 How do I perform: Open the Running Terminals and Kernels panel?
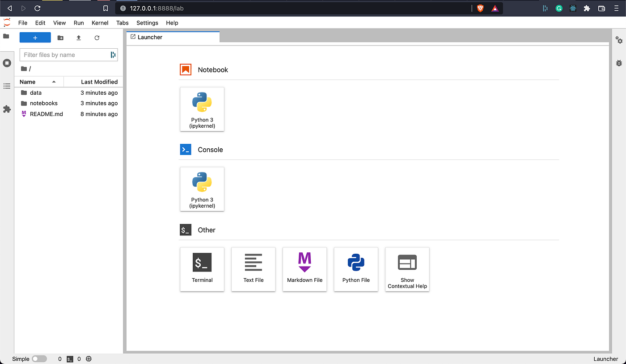[7, 63]
